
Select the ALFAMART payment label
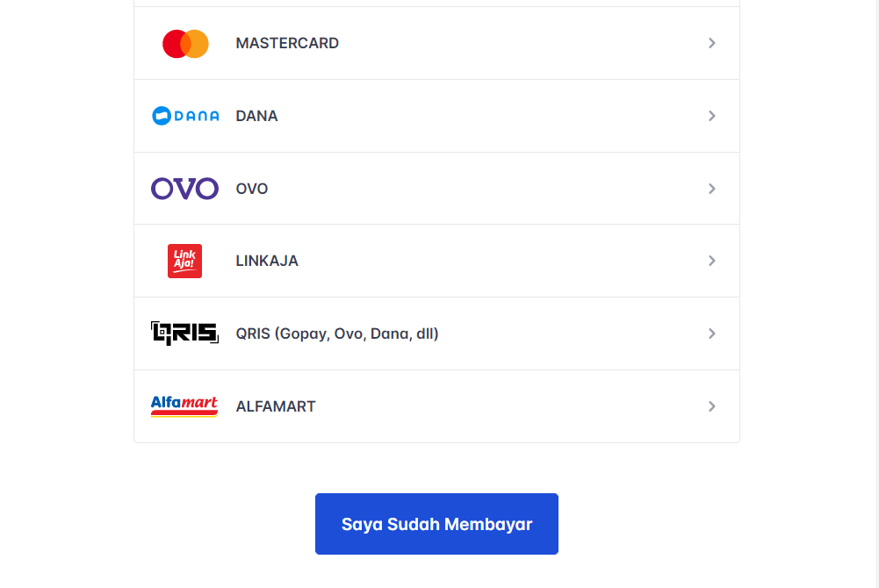276,406
